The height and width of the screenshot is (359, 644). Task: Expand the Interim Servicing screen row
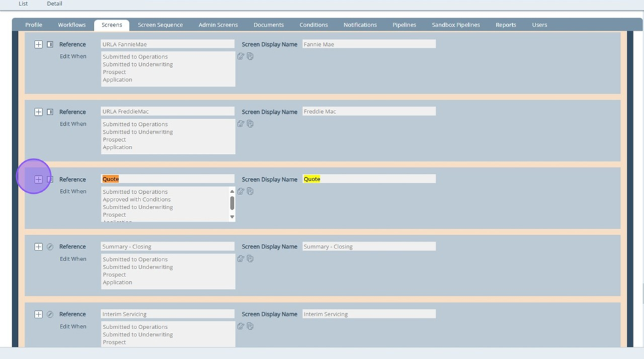tap(39, 314)
